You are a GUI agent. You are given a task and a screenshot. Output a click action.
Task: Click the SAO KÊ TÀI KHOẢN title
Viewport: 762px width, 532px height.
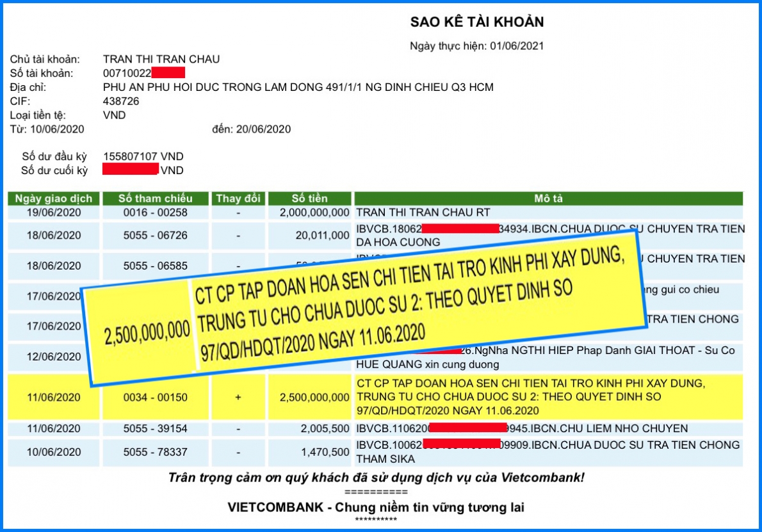(x=477, y=21)
